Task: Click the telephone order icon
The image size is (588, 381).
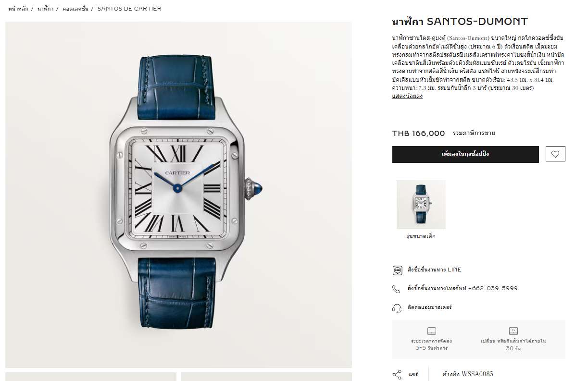Action: [x=396, y=289]
